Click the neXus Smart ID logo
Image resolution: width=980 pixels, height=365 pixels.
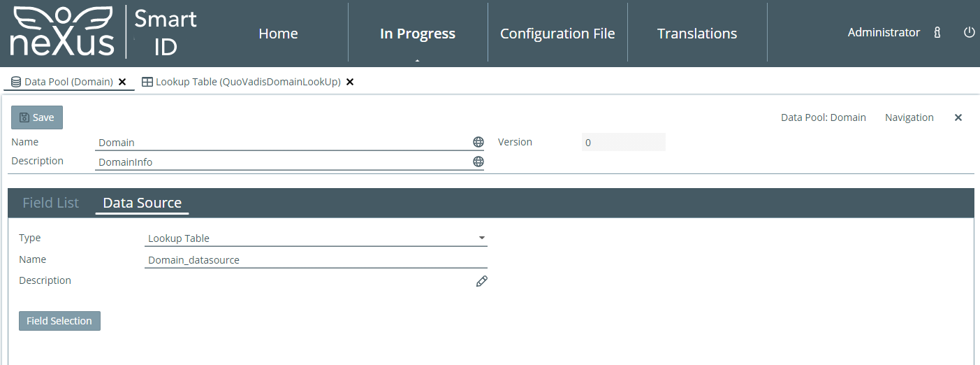(x=103, y=33)
